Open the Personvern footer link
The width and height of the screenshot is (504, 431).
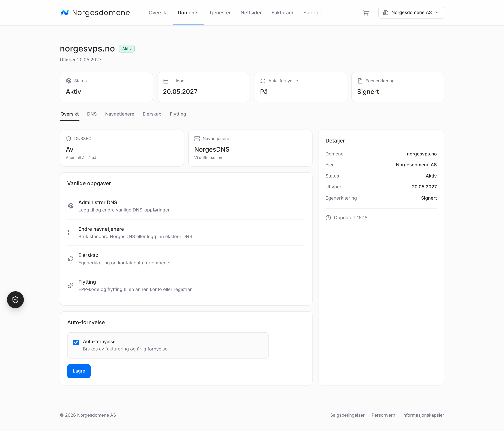(383, 415)
